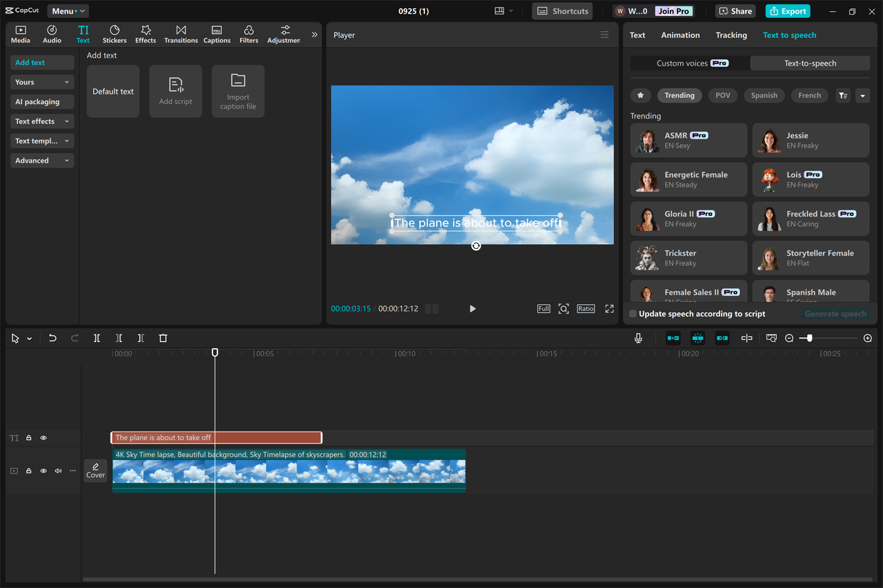Enable Update speech according to script

pos(632,314)
